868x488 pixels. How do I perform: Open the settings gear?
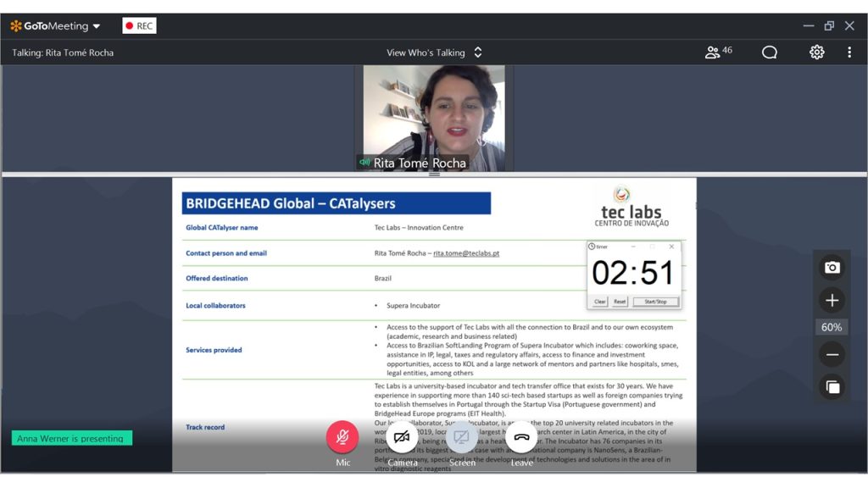coord(816,52)
